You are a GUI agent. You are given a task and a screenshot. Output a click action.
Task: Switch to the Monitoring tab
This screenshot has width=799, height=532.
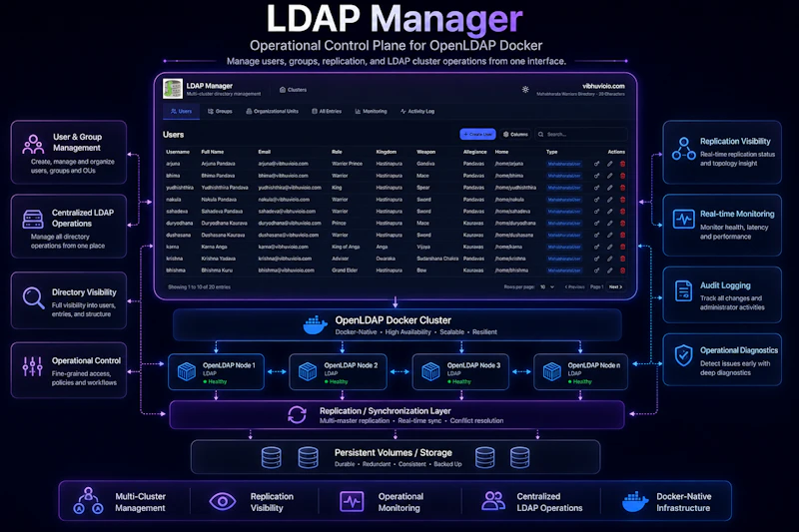pyautogui.click(x=371, y=111)
